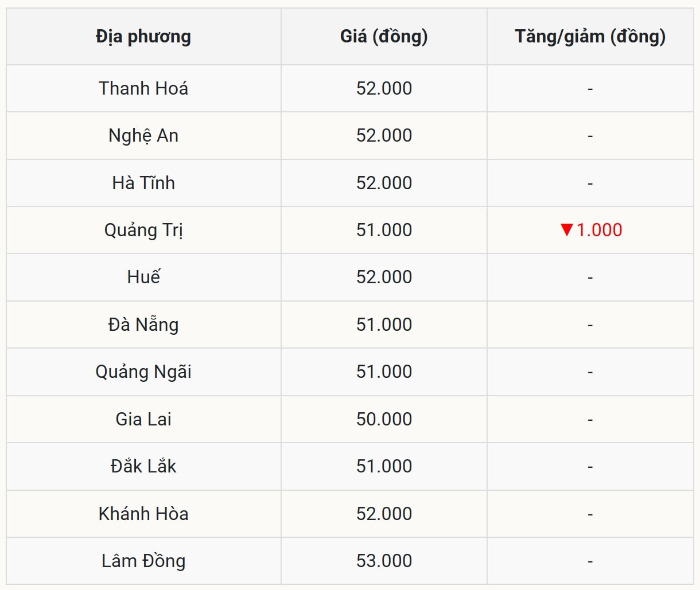Click the red 1.000 decrease value
Viewport: 700px width, 590px height.
click(599, 230)
